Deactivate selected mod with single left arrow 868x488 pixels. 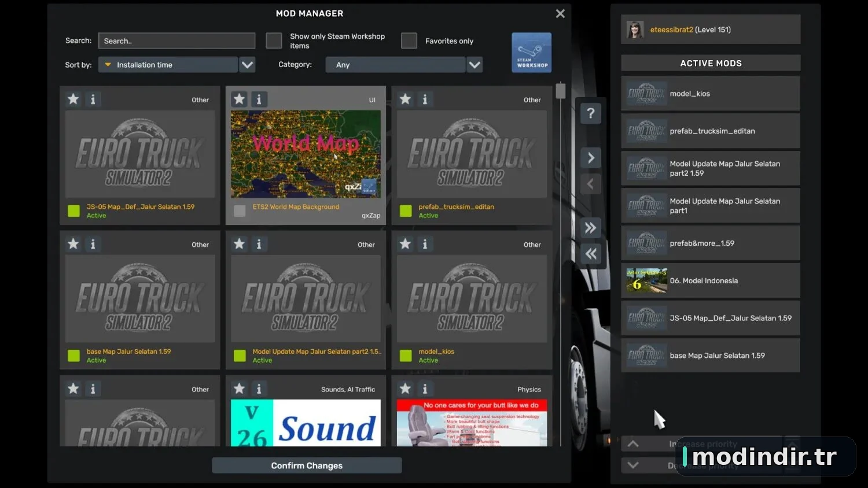(x=590, y=184)
